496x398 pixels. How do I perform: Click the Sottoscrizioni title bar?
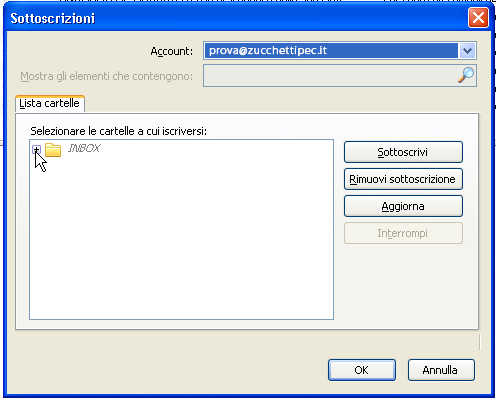[233, 18]
